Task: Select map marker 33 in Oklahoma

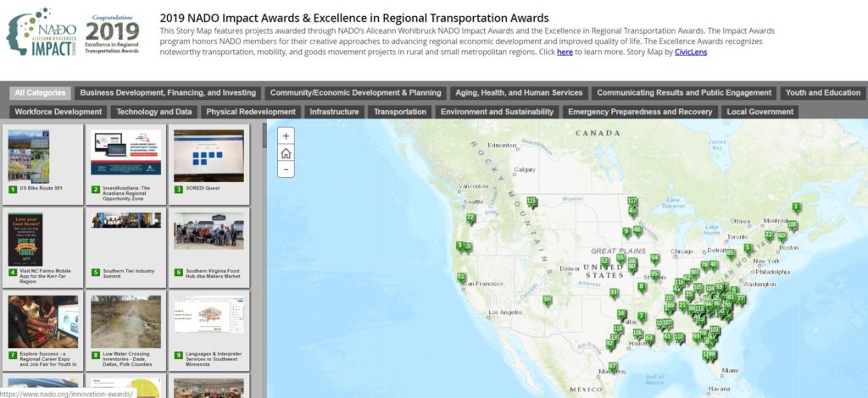Action: tap(614, 292)
